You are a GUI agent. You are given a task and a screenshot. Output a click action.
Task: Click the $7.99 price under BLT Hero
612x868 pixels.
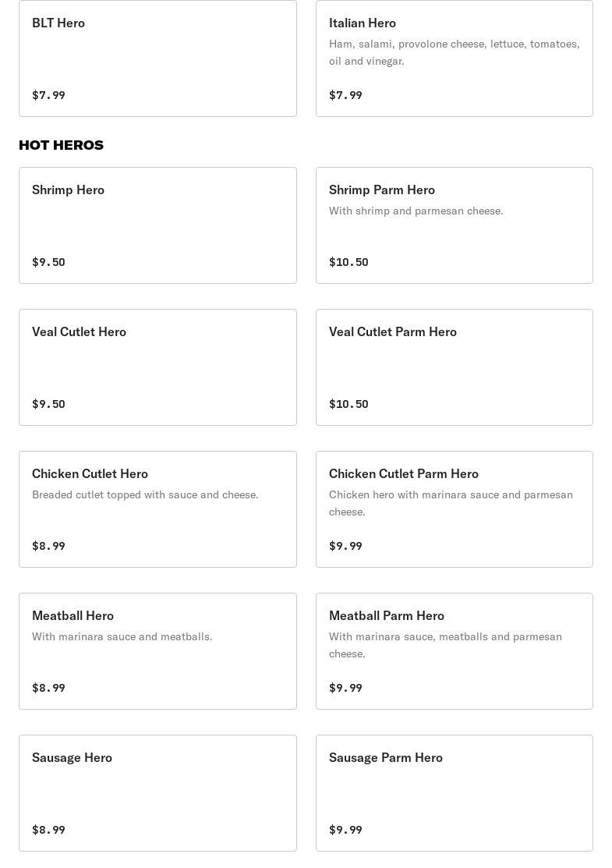coord(48,95)
